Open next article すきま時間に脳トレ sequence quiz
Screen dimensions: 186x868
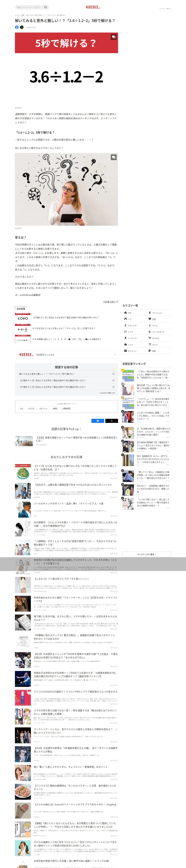[x=67, y=339]
